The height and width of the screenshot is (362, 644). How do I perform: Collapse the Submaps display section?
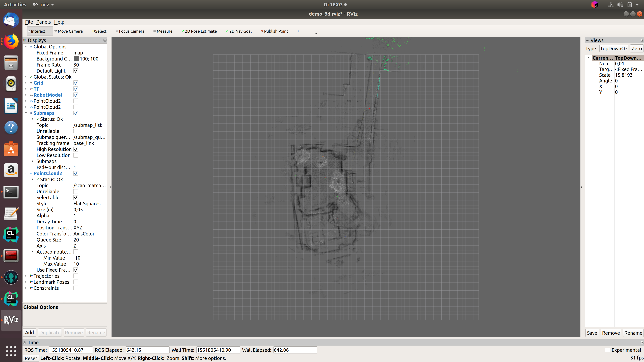coord(26,113)
